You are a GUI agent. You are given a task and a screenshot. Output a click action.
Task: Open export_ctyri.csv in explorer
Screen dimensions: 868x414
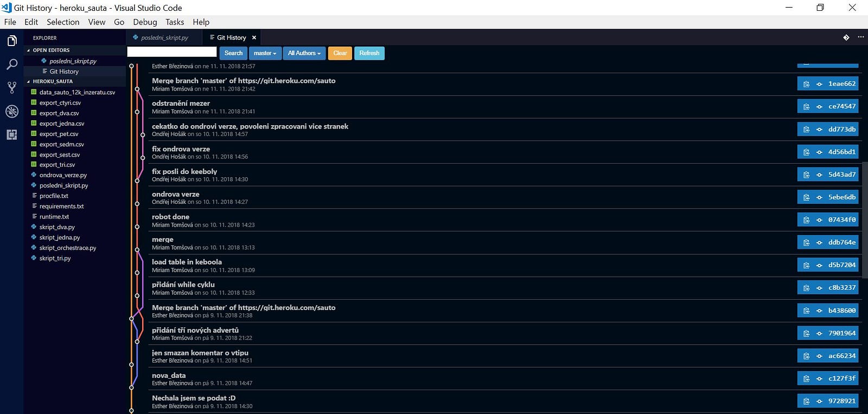pyautogui.click(x=60, y=103)
